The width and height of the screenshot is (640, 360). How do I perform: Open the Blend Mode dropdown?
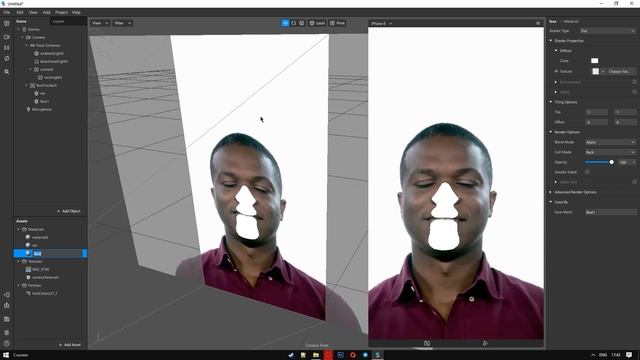click(610, 142)
